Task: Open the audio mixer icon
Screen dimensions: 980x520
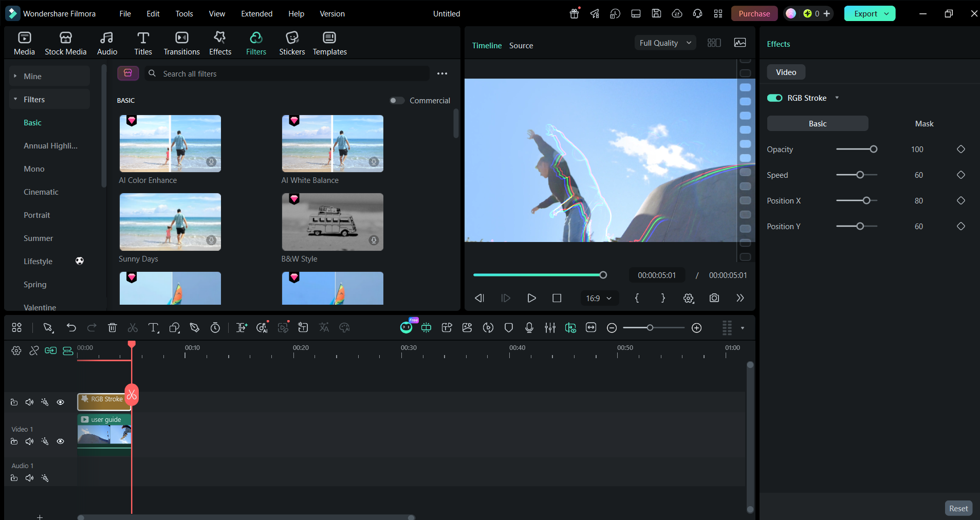Action: 550,328
